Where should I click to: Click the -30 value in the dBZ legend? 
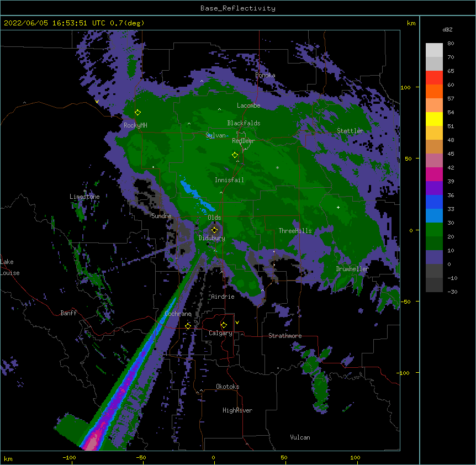coord(452,292)
